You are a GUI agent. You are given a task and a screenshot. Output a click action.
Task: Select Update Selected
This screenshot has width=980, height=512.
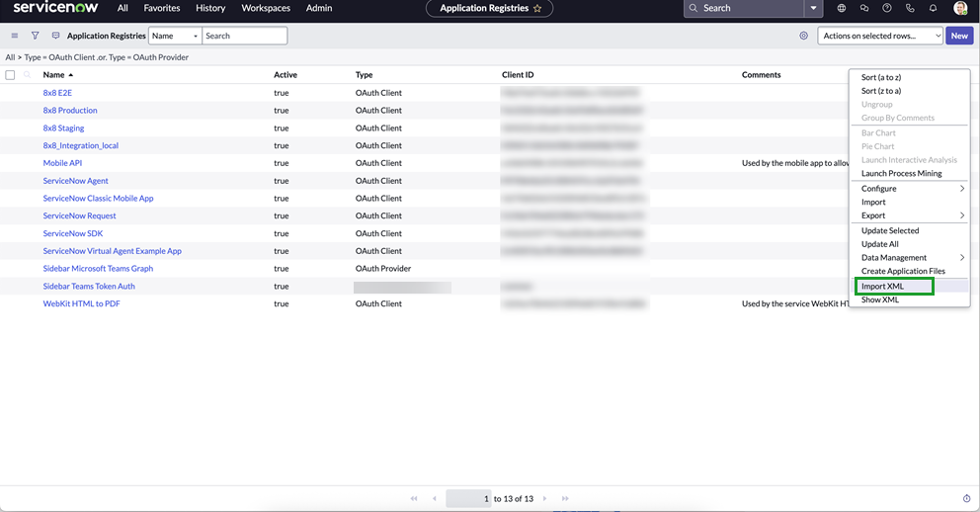pos(890,230)
